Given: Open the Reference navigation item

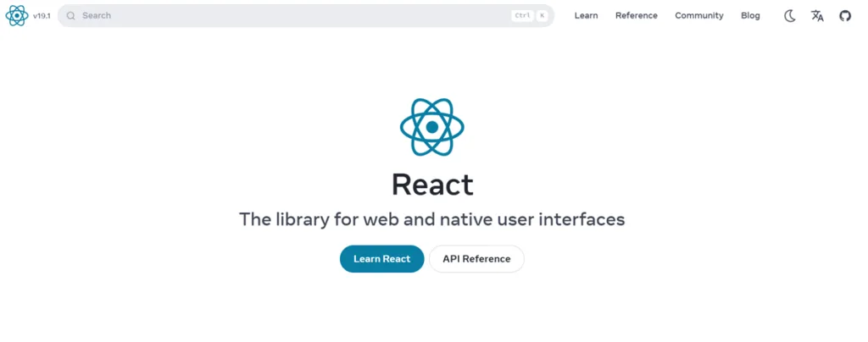Looking at the screenshot, I should tap(636, 15).
